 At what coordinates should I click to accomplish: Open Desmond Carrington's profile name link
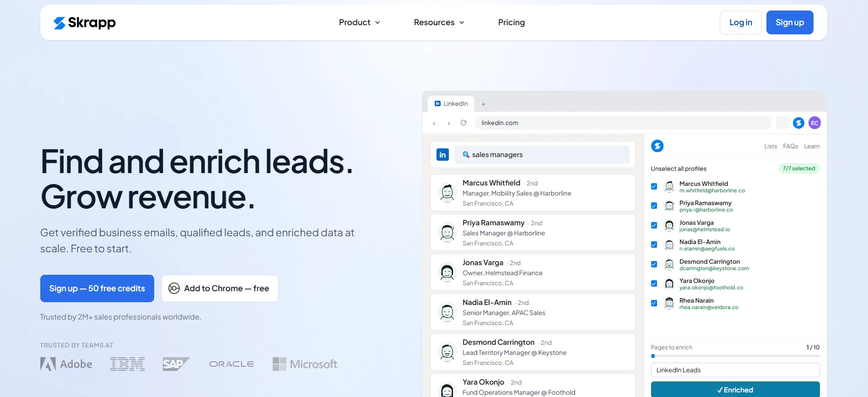pos(498,343)
